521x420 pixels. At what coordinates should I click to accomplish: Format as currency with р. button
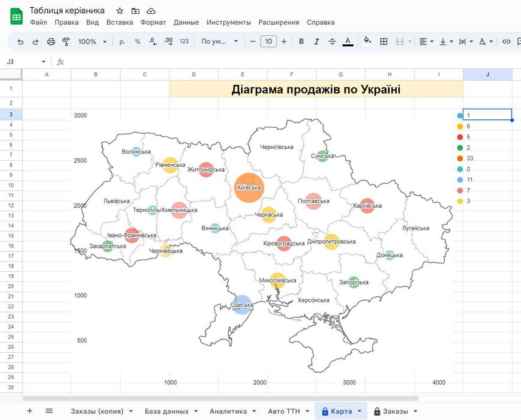(122, 41)
